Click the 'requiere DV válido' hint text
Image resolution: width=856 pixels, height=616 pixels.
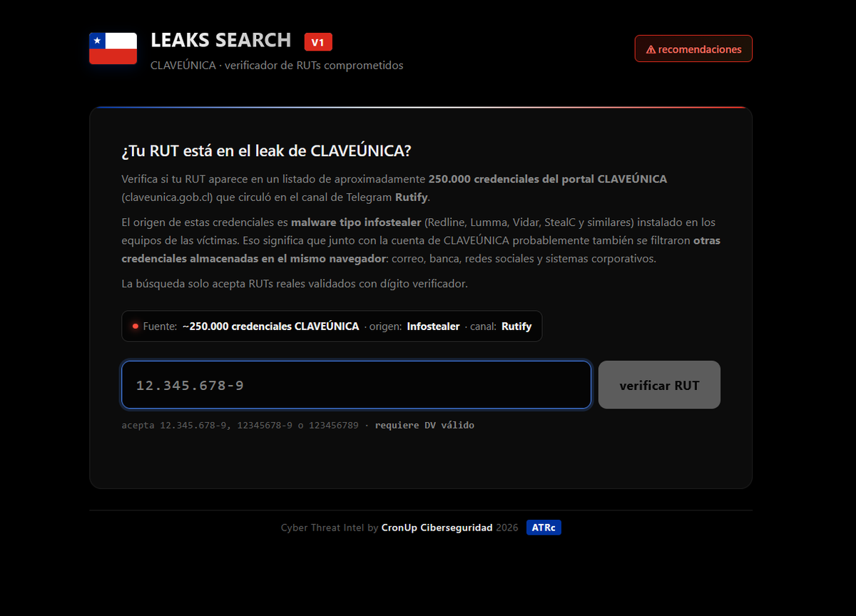[424, 425]
